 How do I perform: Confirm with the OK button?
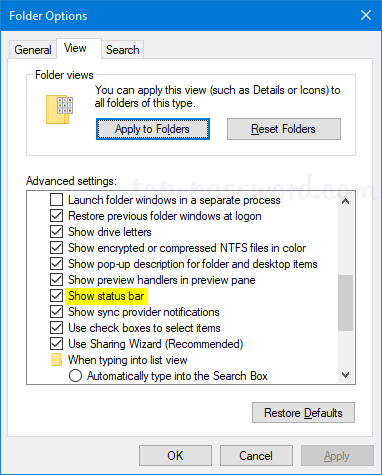[x=175, y=455]
